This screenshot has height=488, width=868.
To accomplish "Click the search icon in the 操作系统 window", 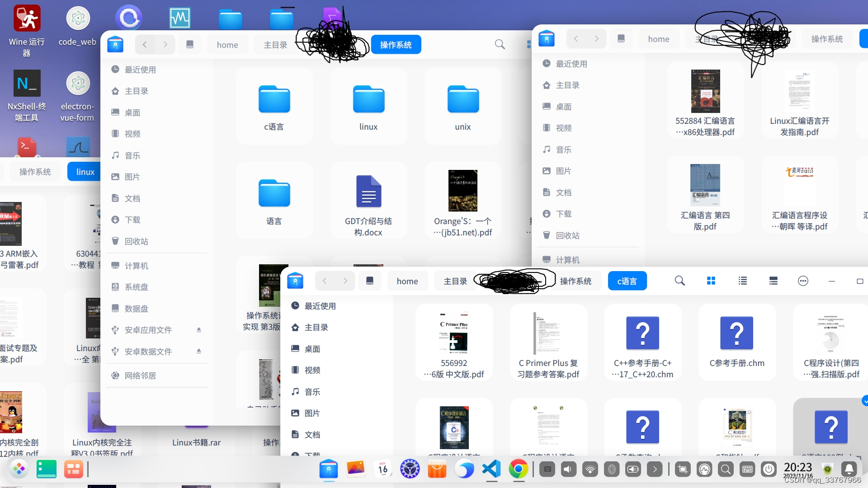I will pyautogui.click(x=500, y=44).
